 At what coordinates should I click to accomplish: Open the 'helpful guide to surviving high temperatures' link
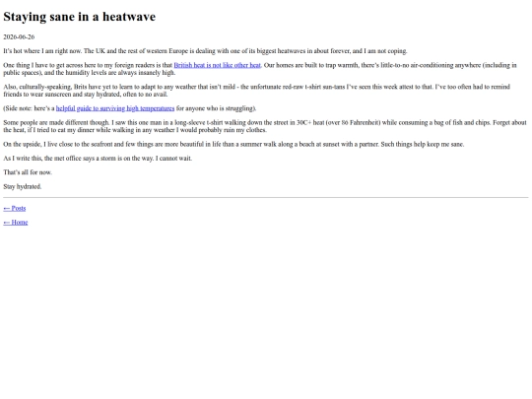pos(115,108)
